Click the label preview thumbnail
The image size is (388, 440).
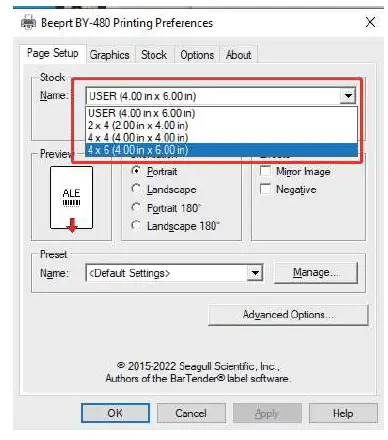point(71,198)
